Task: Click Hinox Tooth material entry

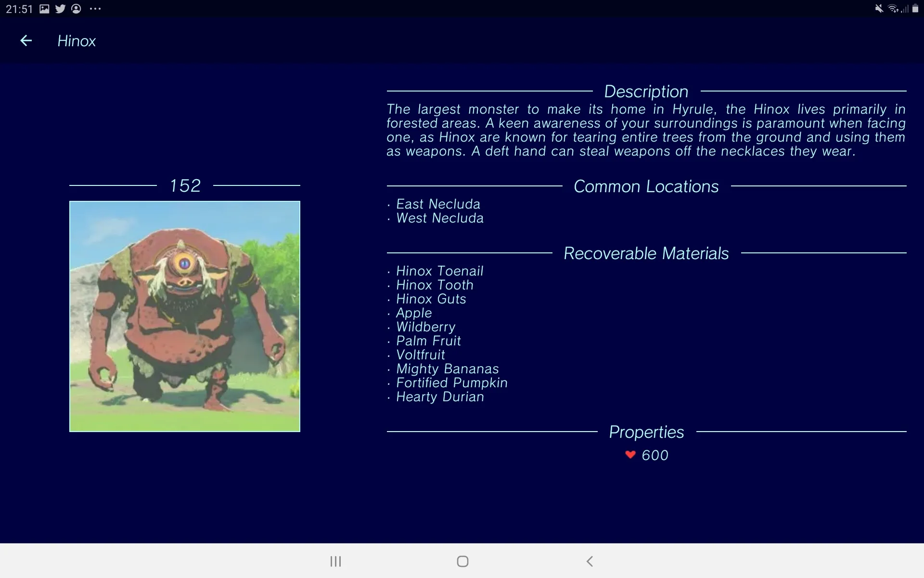Action: coord(435,284)
